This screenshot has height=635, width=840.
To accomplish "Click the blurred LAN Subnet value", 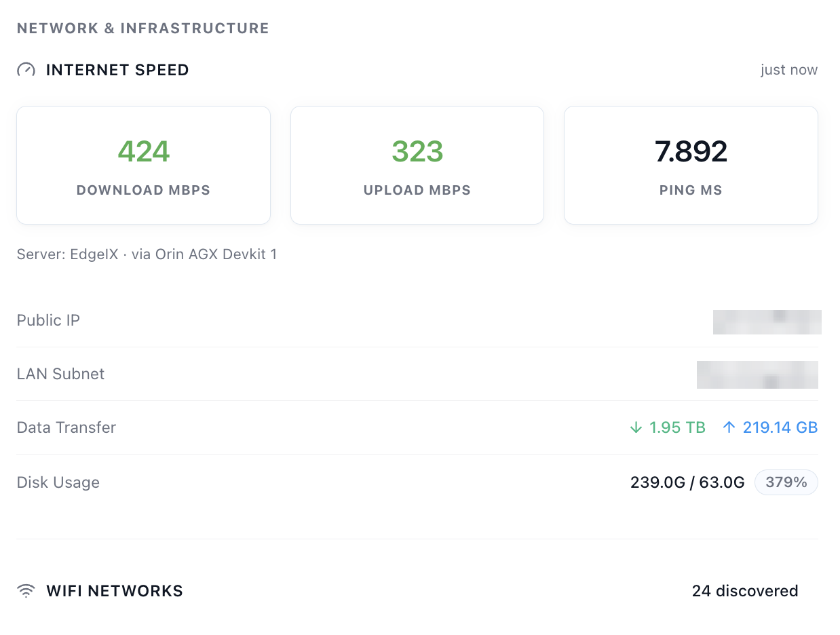I will tap(757, 374).
